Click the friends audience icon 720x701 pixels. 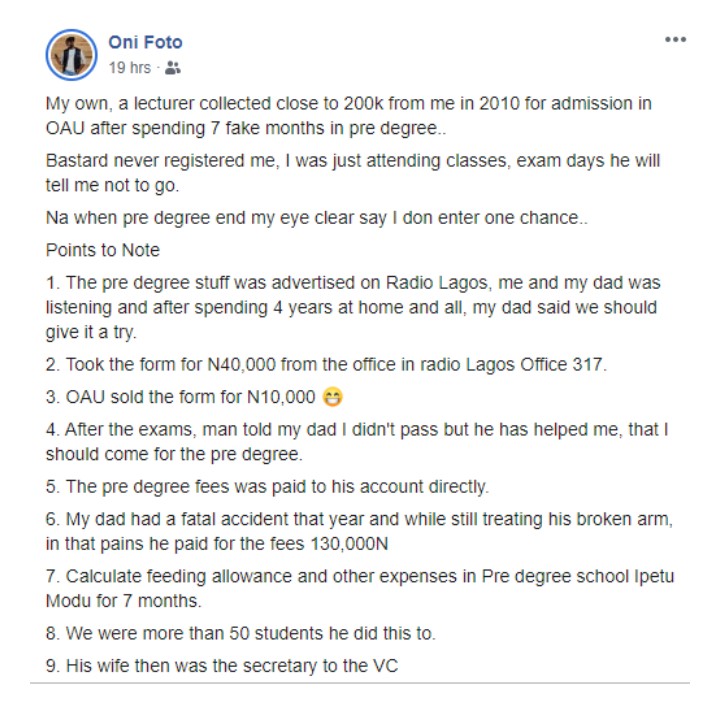point(173,69)
